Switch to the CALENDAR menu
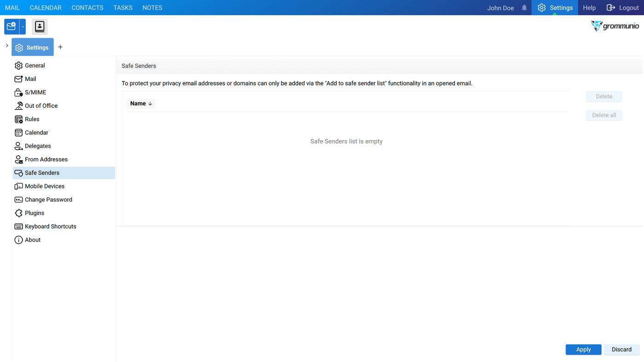 click(x=46, y=8)
